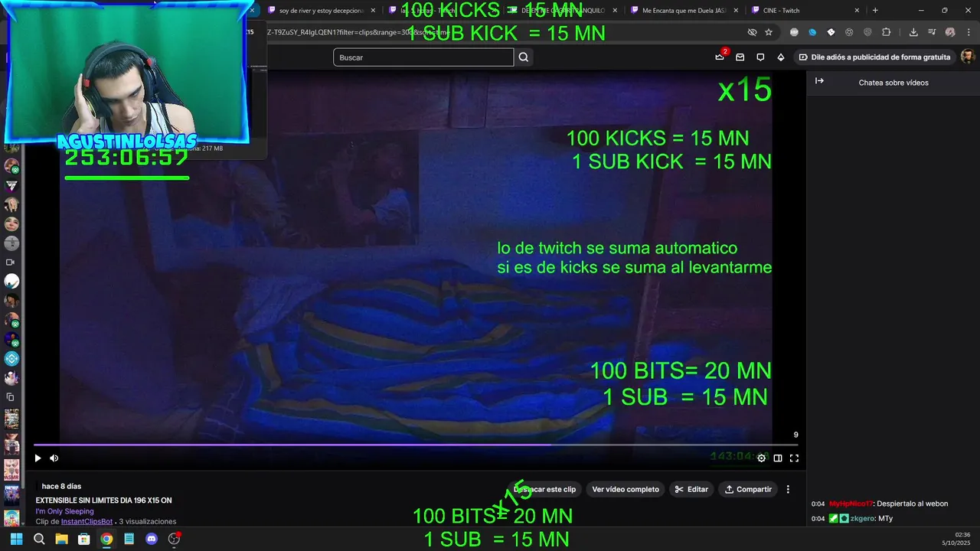The width and height of the screenshot is (980, 551).
Task: Open Chrome downloads icon
Action: (913, 32)
